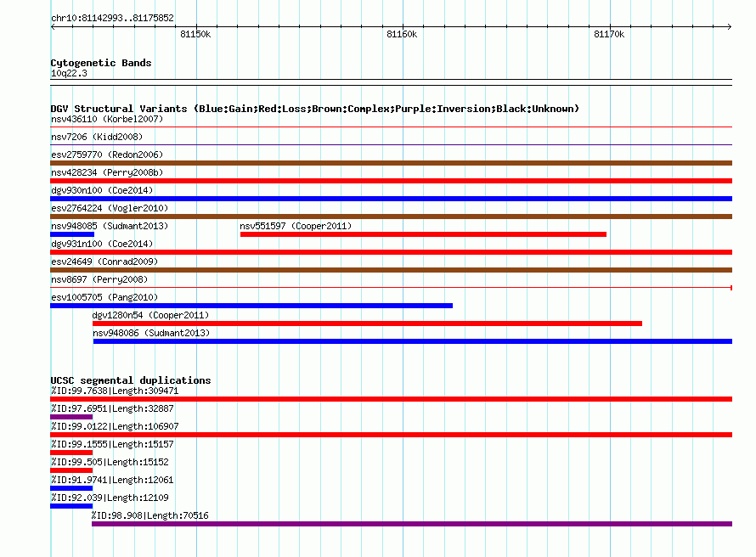Image resolution: width=756 pixels, height=557 pixels.
Task: Open the nsv428234 (Perry2008b) loss variant label
Action: [107, 172]
